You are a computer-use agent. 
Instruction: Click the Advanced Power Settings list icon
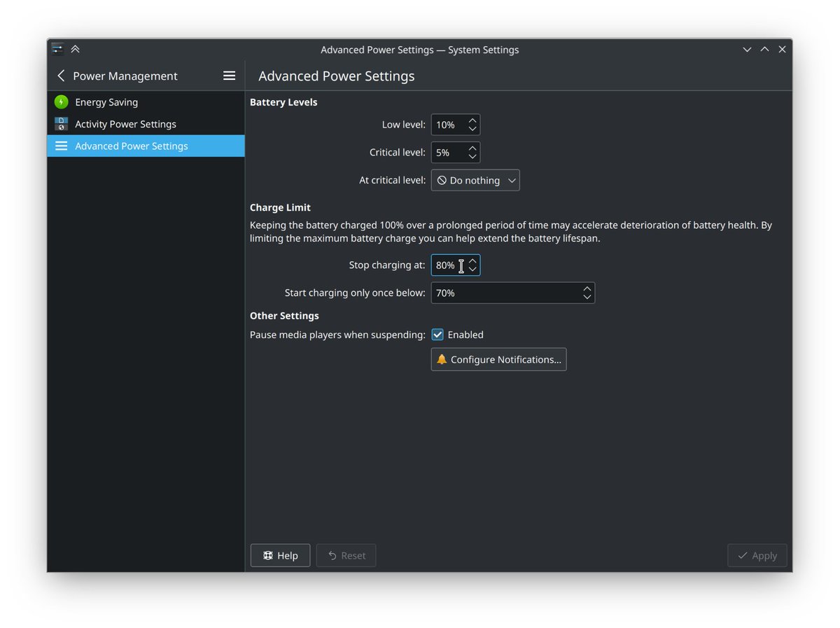point(60,146)
